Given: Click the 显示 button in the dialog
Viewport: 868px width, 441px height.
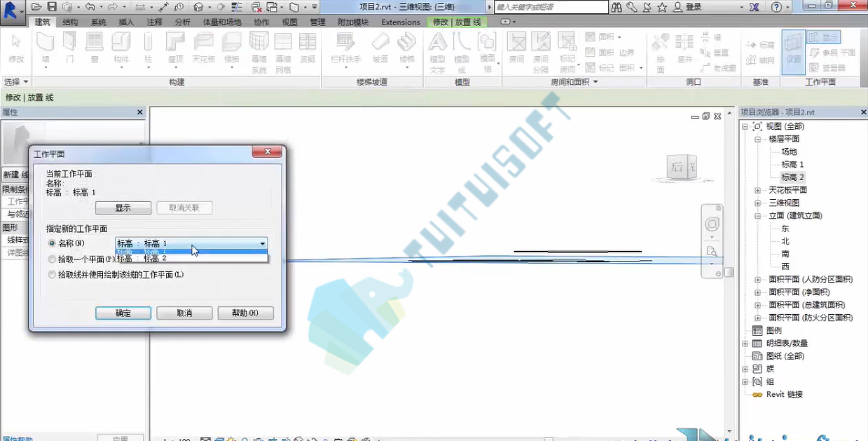Looking at the screenshot, I should point(123,208).
